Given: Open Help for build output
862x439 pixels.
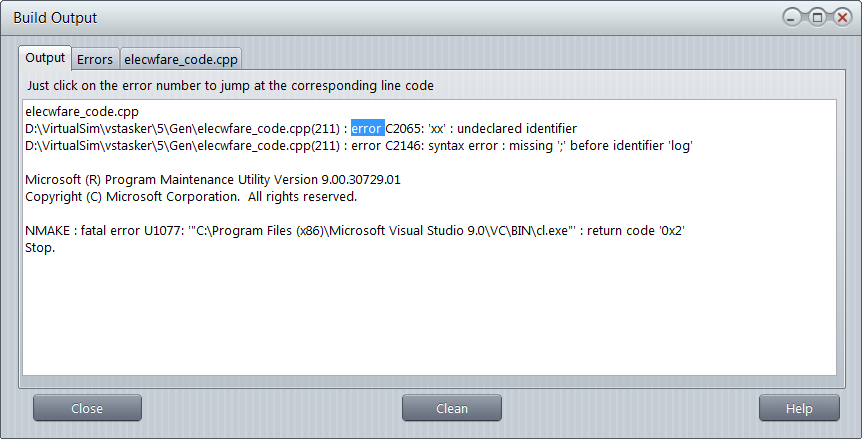Looking at the screenshot, I should pos(799,408).
